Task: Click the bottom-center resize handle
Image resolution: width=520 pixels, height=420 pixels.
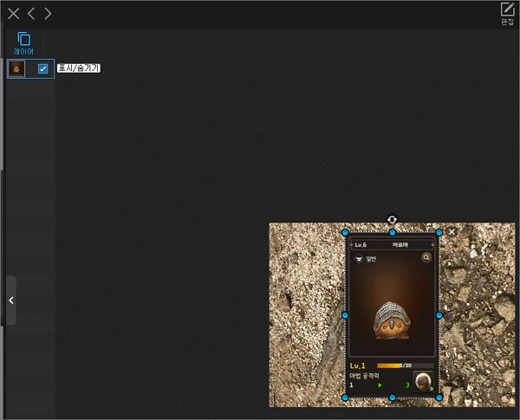Action: [x=393, y=397]
